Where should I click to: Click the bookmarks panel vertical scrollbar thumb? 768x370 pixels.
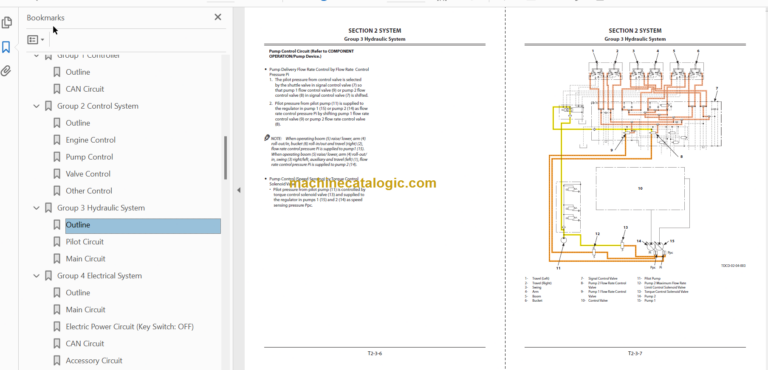225,157
